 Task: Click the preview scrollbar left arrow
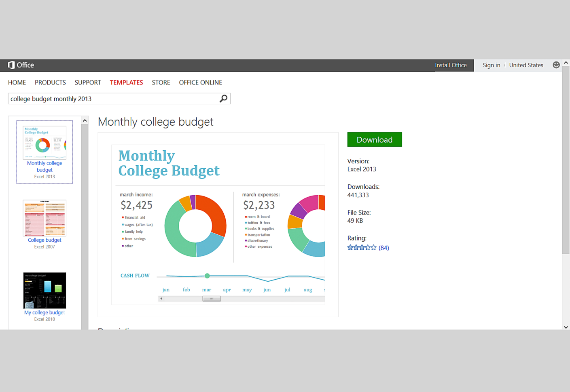(x=161, y=299)
